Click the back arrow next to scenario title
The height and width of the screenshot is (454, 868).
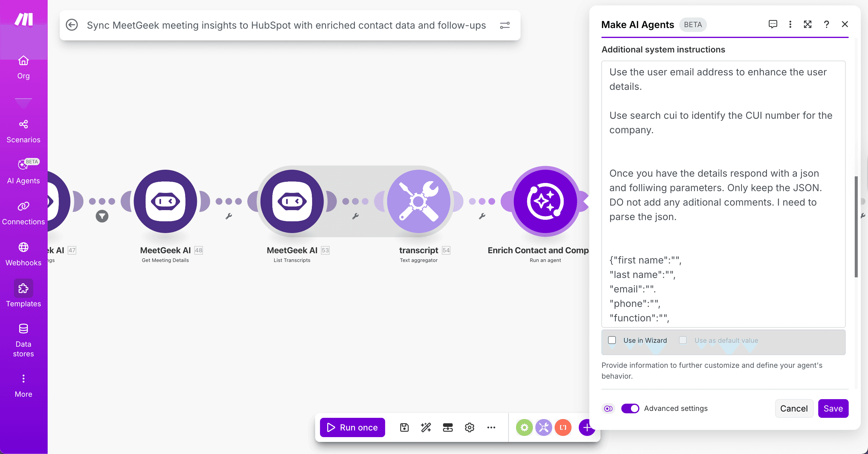click(x=72, y=25)
